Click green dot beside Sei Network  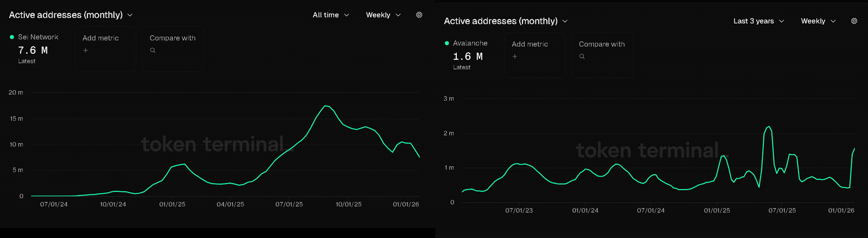(12, 37)
